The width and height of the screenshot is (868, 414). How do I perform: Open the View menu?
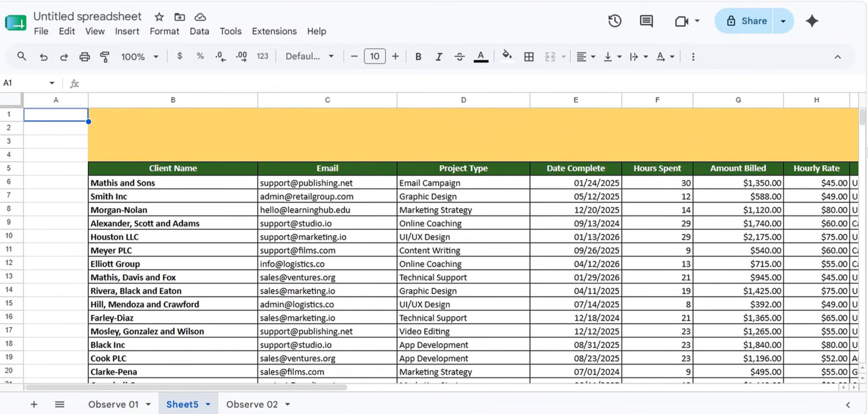[95, 31]
